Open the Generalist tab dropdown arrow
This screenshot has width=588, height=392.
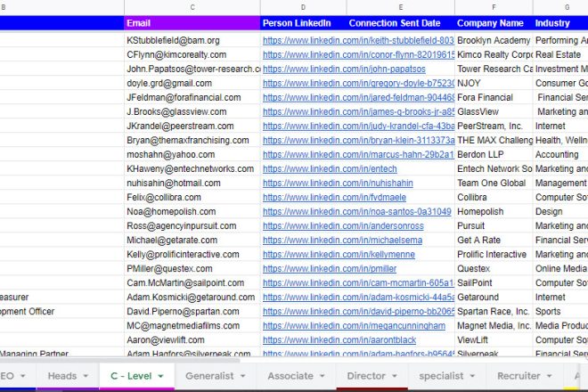tap(243, 376)
